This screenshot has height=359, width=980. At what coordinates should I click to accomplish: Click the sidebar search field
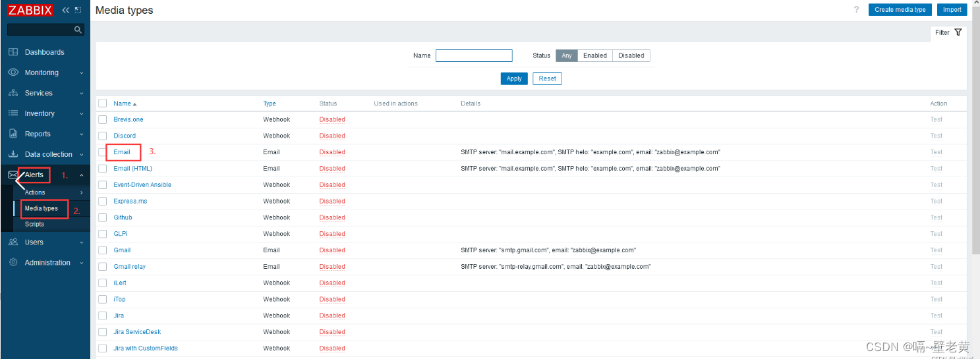(x=45, y=30)
